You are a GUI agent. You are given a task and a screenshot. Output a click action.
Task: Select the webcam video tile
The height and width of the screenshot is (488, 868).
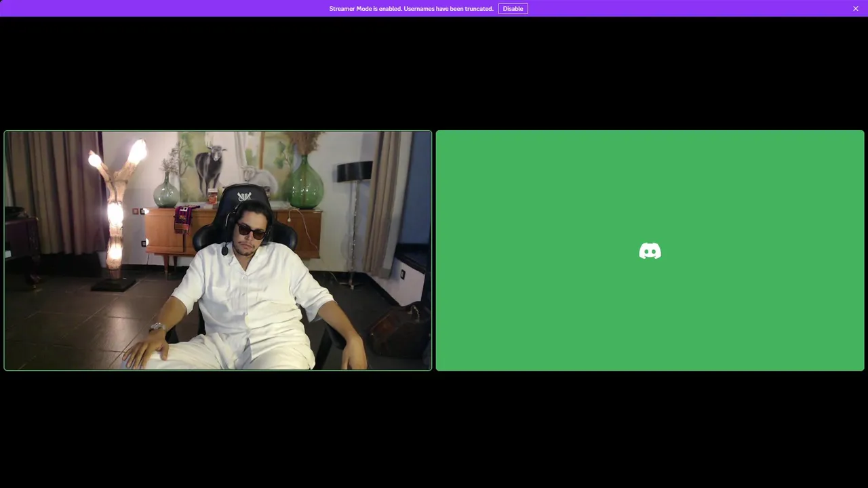tap(218, 250)
